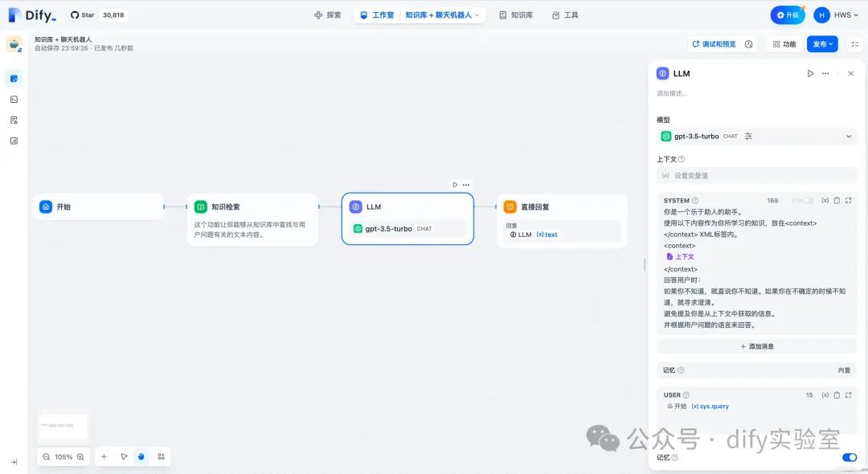Open the 探索 tab

tap(328, 15)
